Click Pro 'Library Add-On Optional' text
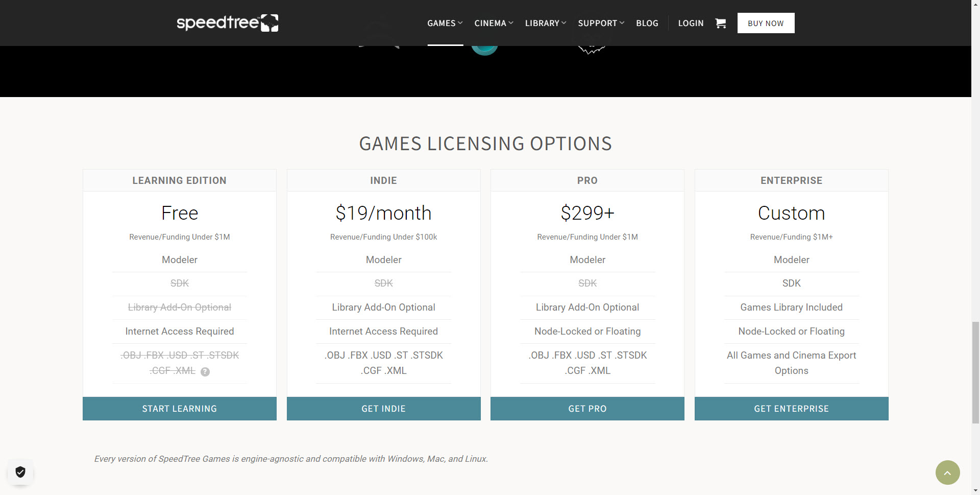980x495 pixels. [587, 307]
